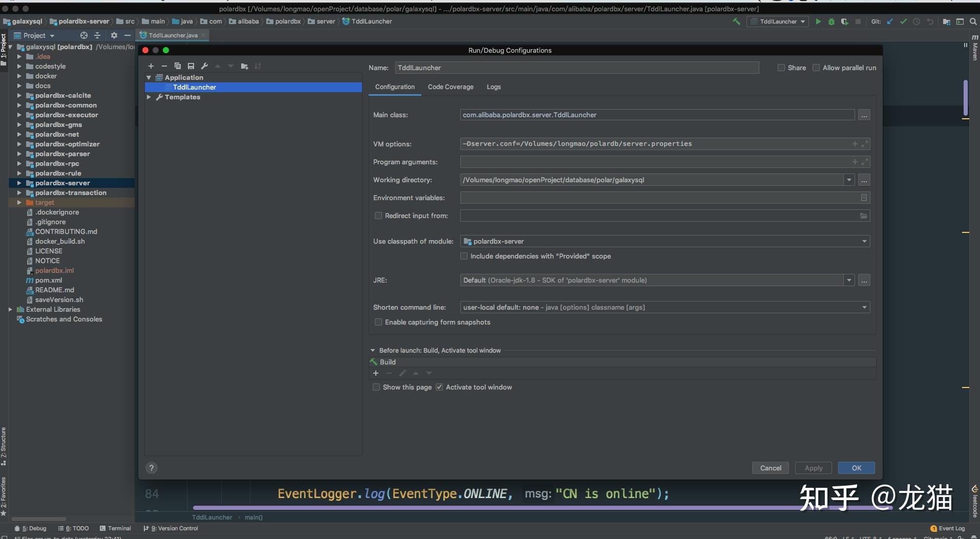This screenshot has height=539, width=980.
Task: Run TddLauncher with the green play icon
Action: [x=818, y=21]
